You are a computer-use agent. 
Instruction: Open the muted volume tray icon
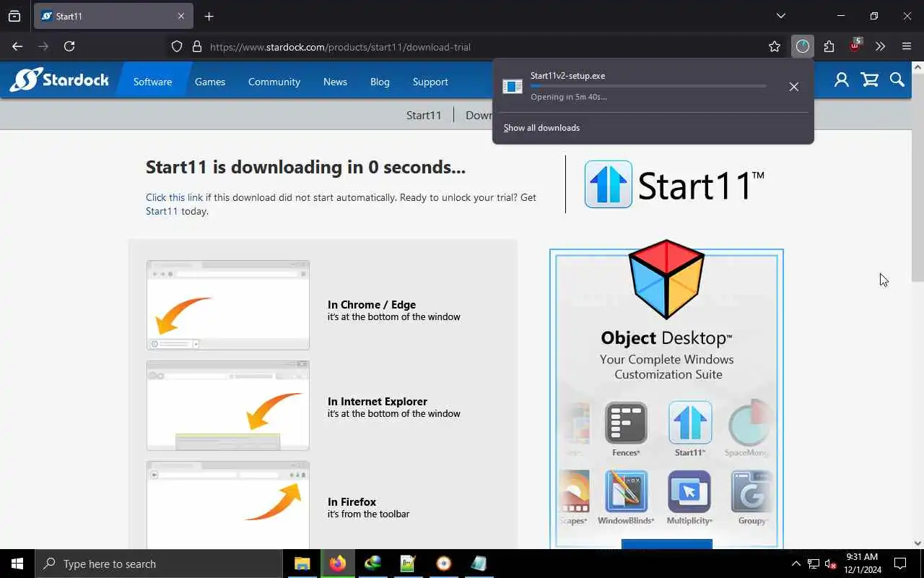(830, 564)
